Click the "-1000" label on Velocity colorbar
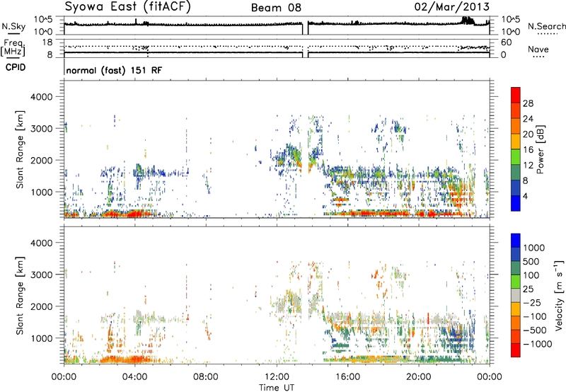This screenshot has height=392, width=566. 538,344
